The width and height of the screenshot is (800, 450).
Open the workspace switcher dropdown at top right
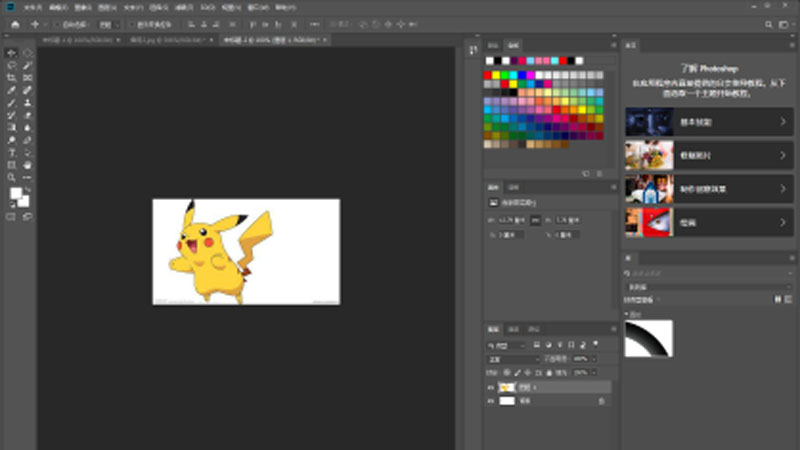pyautogui.click(x=785, y=24)
